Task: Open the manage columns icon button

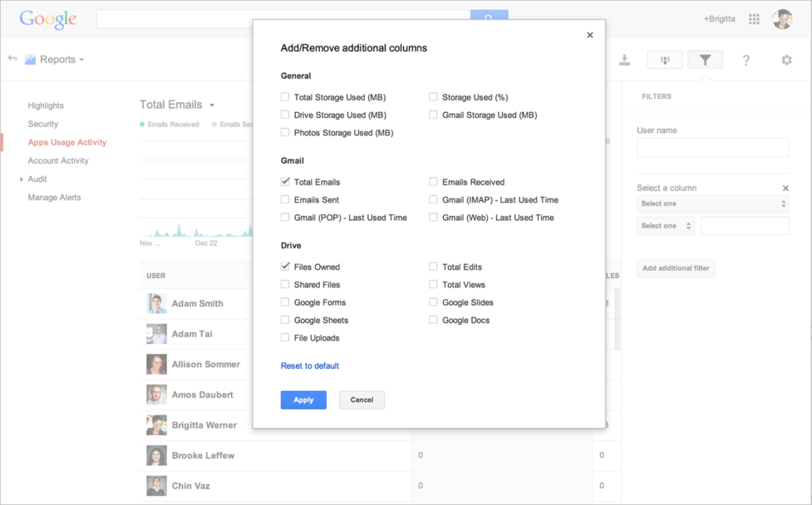Action: 664,60
